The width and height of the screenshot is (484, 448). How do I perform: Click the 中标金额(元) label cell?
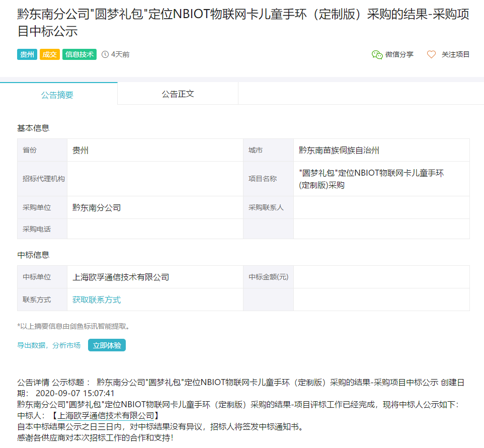(268, 277)
